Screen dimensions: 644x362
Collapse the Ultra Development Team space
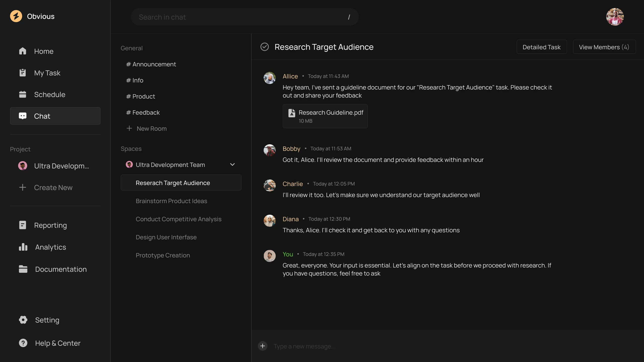pyautogui.click(x=232, y=165)
